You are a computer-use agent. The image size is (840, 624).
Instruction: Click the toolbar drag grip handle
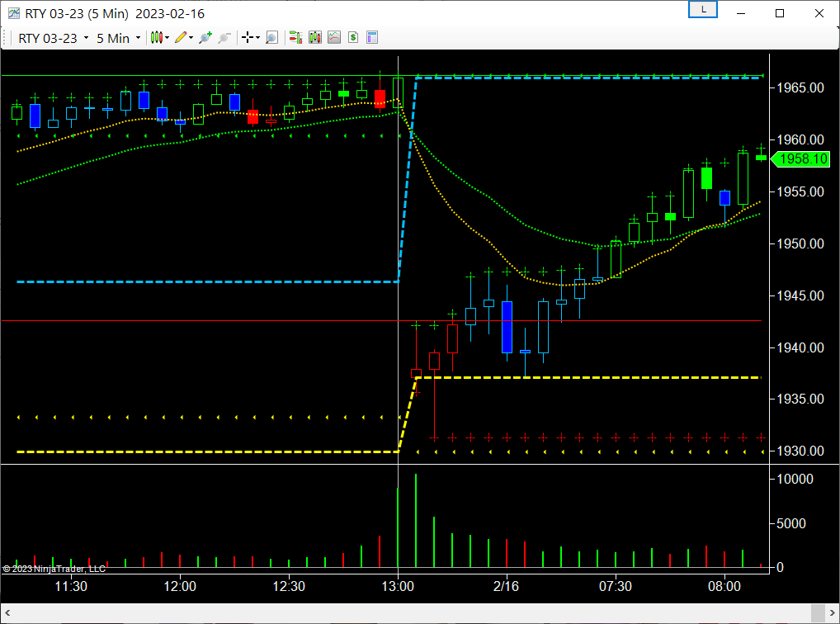coord(5,38)
